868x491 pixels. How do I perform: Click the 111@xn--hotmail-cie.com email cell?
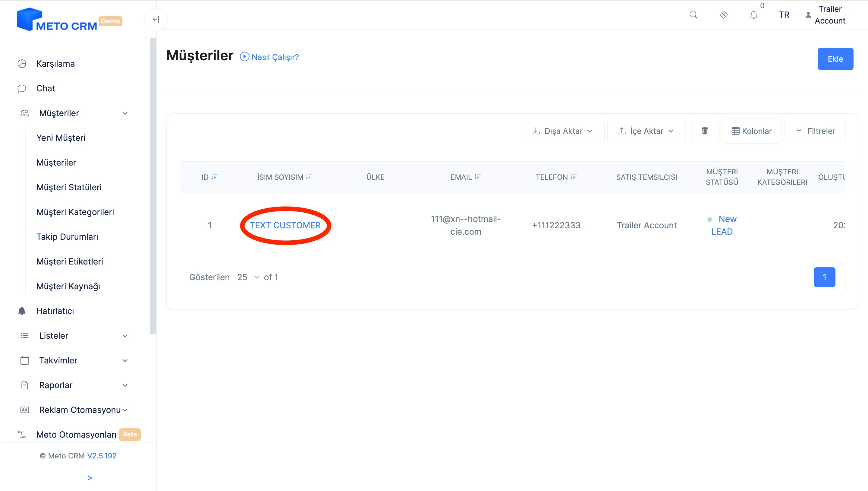(x=466, y=225)
